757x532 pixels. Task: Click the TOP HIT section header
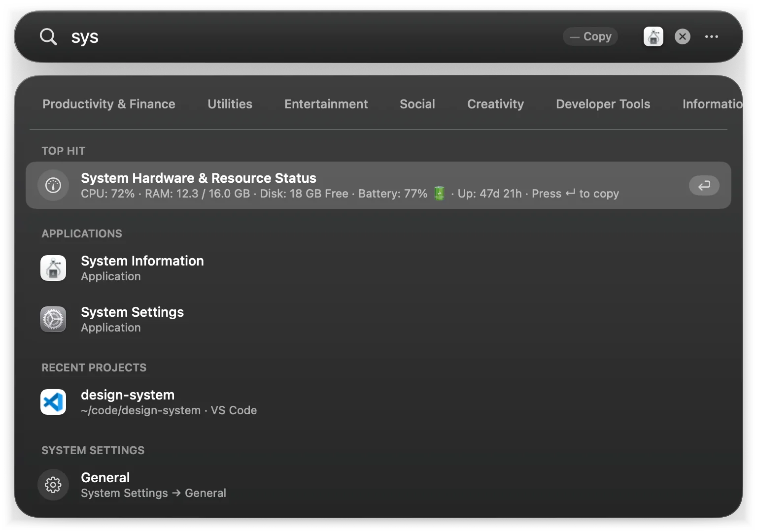[64, 151]
